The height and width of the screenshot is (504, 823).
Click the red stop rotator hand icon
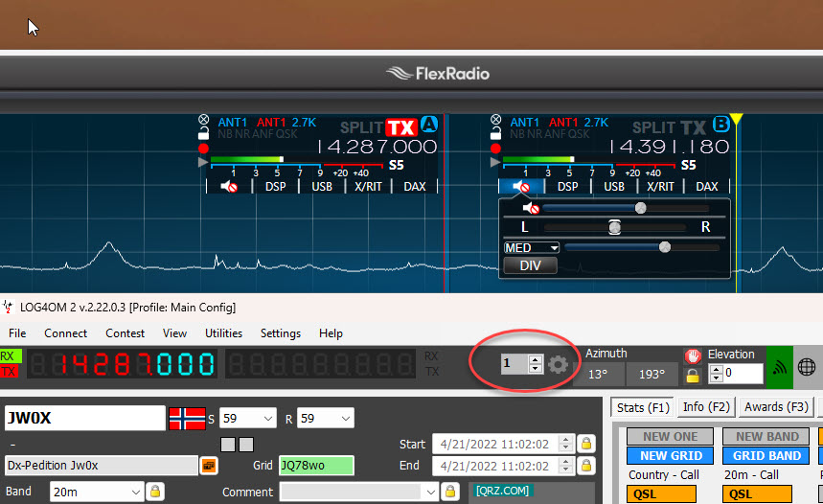693,356
